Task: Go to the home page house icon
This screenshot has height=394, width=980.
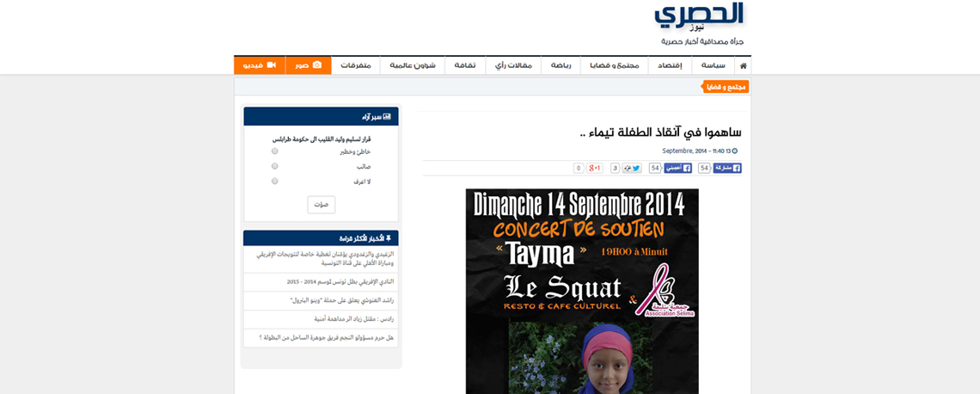Action: tap(743, 65)
